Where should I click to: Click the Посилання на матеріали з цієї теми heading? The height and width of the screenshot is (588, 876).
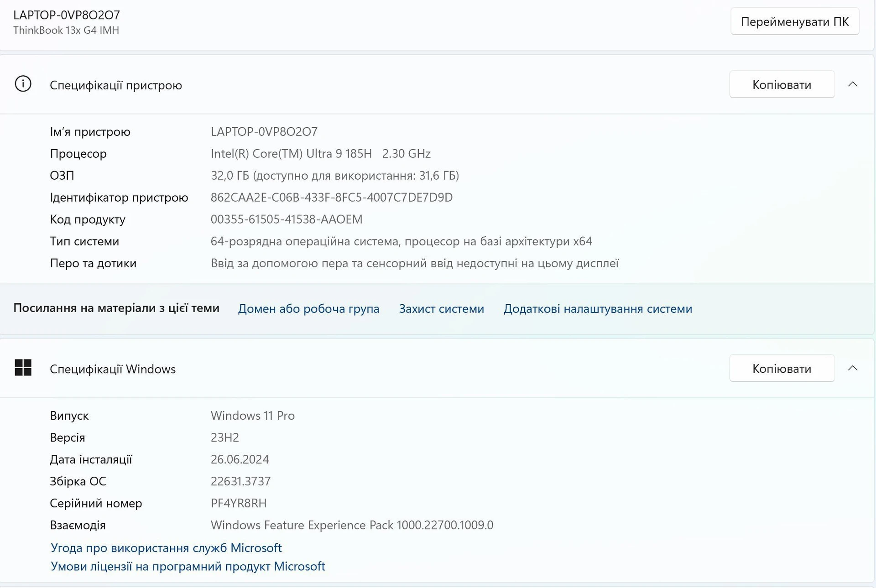tap(116, 308)
